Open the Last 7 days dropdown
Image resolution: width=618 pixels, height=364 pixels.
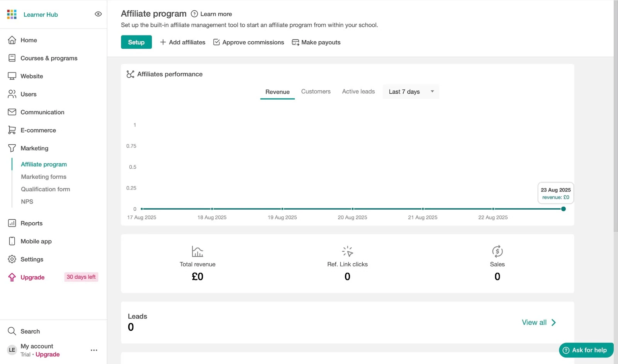tap(411, 91)
